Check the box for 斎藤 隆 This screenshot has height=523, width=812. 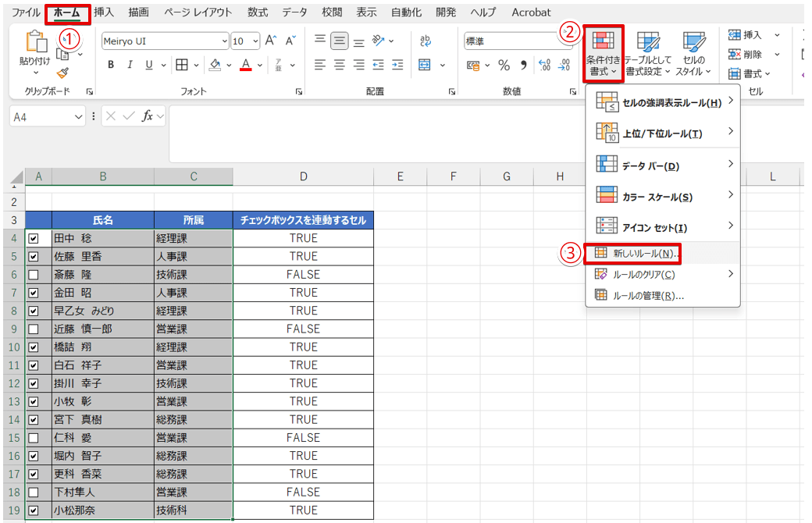click(34, 275)
